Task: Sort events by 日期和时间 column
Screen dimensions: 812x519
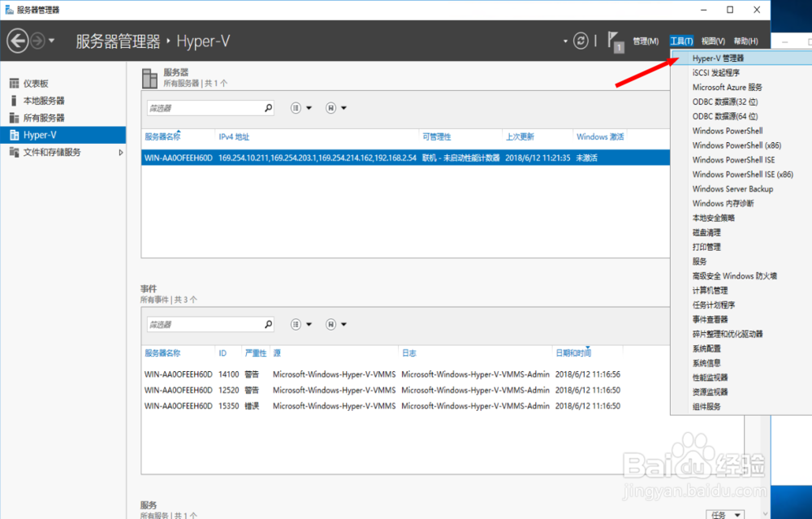Action: click(573, 353)
